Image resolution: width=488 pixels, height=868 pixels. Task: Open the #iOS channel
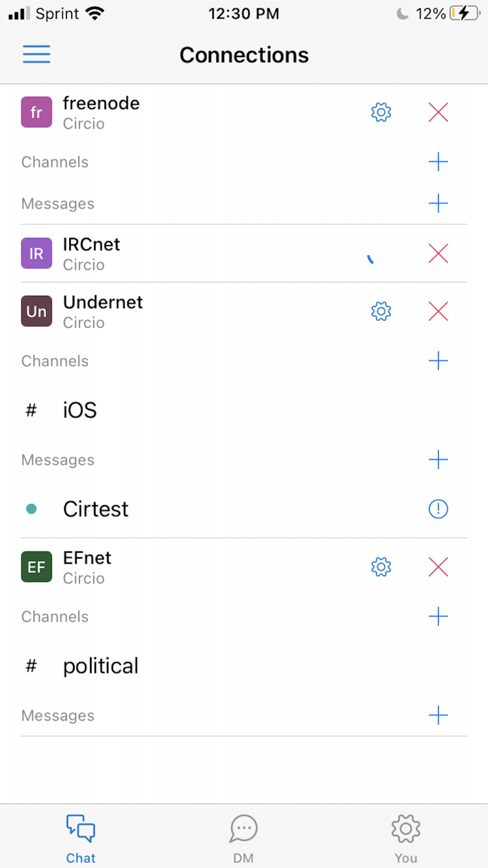tap(79, 410)
